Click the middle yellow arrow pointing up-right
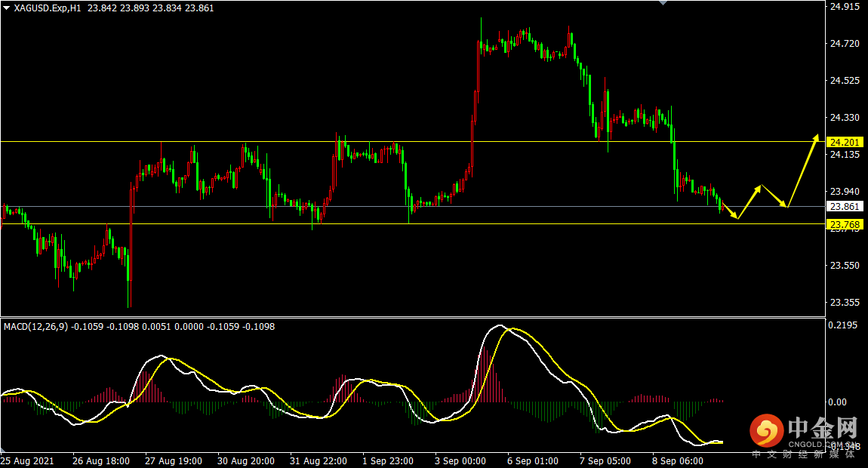Image resolution: width=868 pixels, height=468 pixels. pyautogui.click(x=750, y=202)
